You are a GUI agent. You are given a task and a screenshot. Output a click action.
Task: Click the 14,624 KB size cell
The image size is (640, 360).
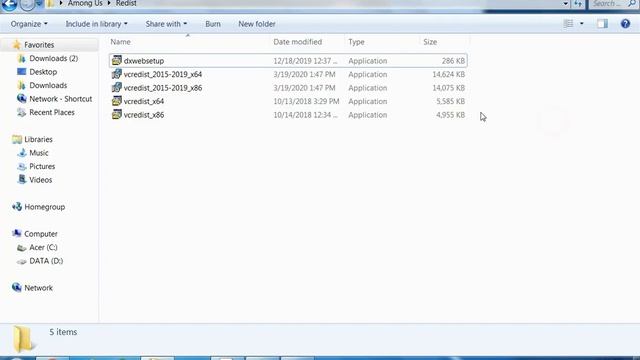pyautogui.click(x=449, y=74)
